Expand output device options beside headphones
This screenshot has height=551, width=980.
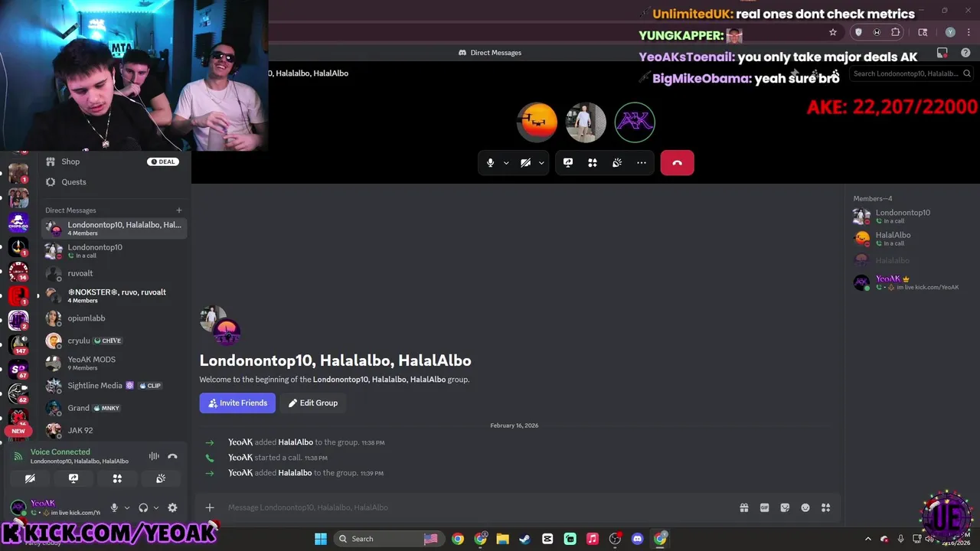[x=156, y=507]
